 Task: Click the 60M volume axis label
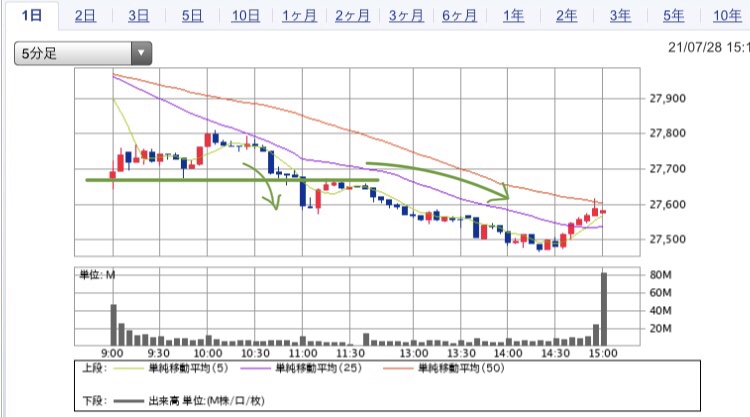(x=661, y=292)
